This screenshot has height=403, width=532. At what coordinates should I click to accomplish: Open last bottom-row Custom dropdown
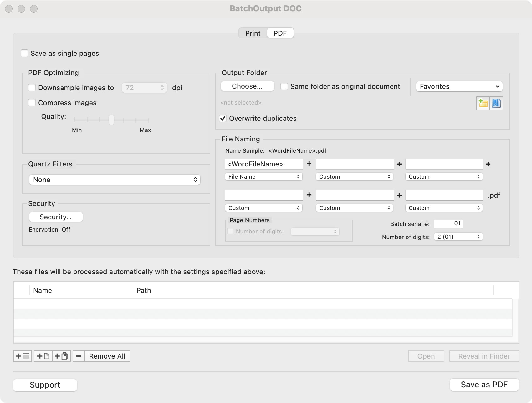coord(444,208)
